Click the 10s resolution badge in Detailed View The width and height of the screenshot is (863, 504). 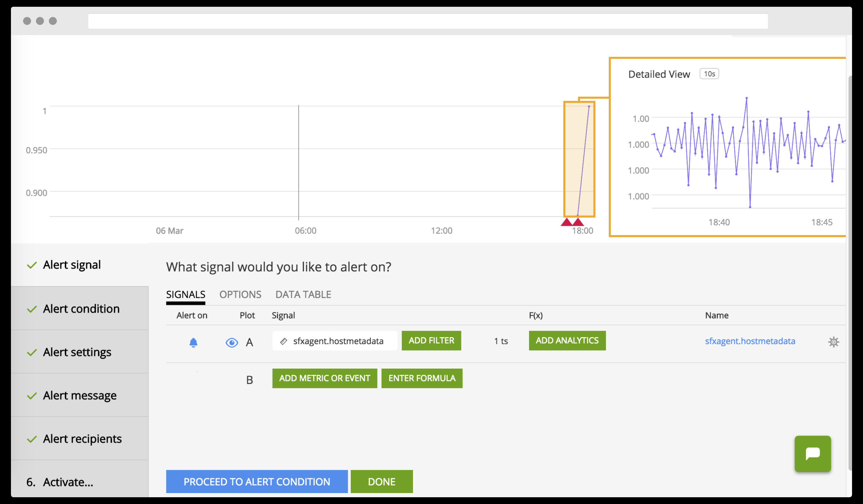(x=709, y=74)
